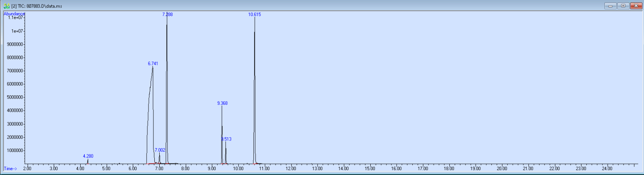Click the x-axis tick label 14.00
Image resolution: width=644 pixels, height=175 pixels.
344,168
